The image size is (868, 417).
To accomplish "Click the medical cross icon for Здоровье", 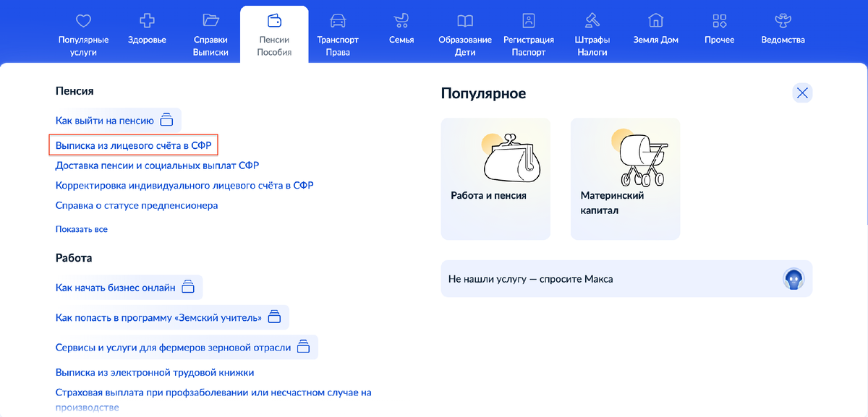I will pyautogui.click(x=147, y=21).
